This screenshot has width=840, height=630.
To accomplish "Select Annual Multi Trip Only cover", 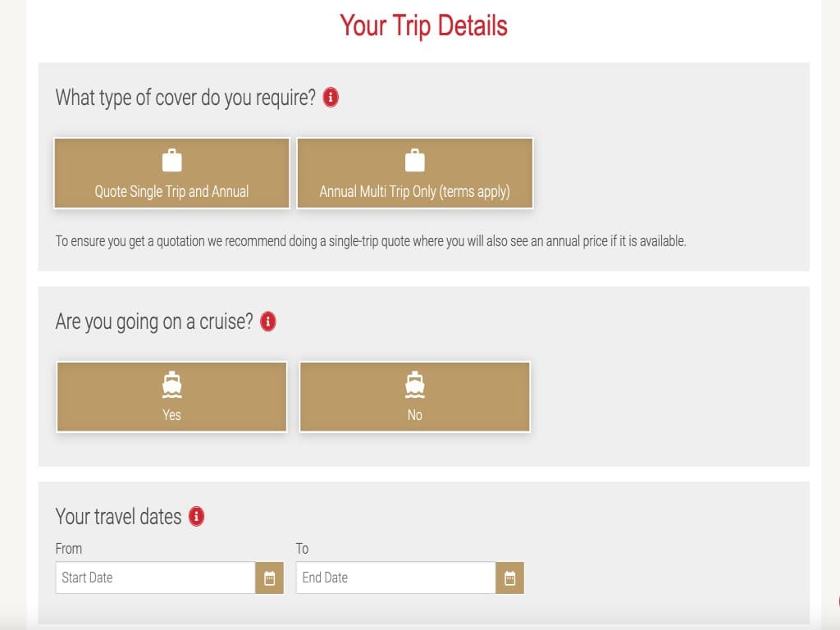I will pyautogui.click(x=414, y=173).
